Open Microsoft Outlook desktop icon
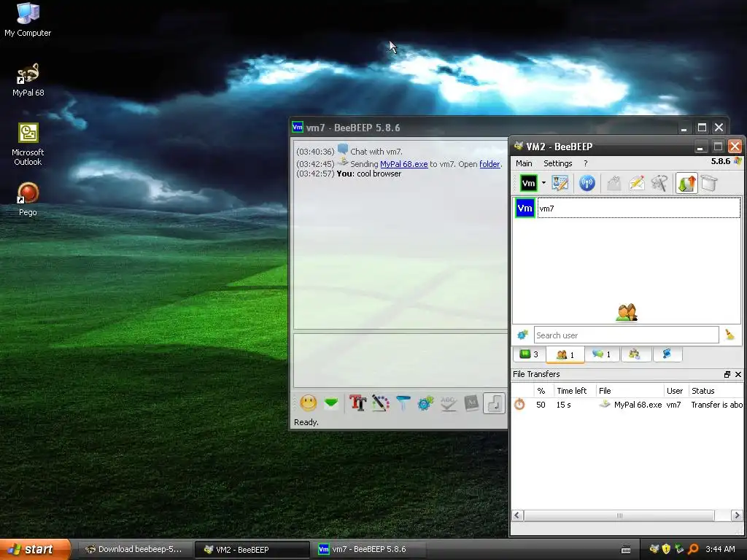The height and width of the screenshot is (560, 747). pos(28,144)
